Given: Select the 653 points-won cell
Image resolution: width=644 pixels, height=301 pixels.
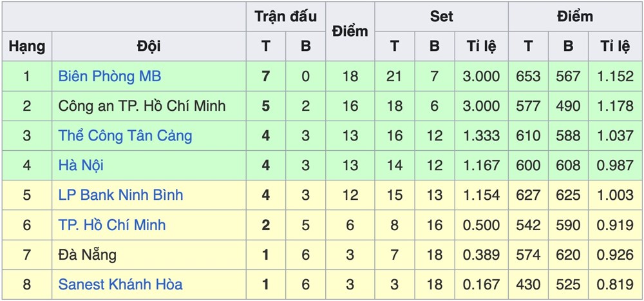Looking at the screenshot, I should [x=528, y=76].
